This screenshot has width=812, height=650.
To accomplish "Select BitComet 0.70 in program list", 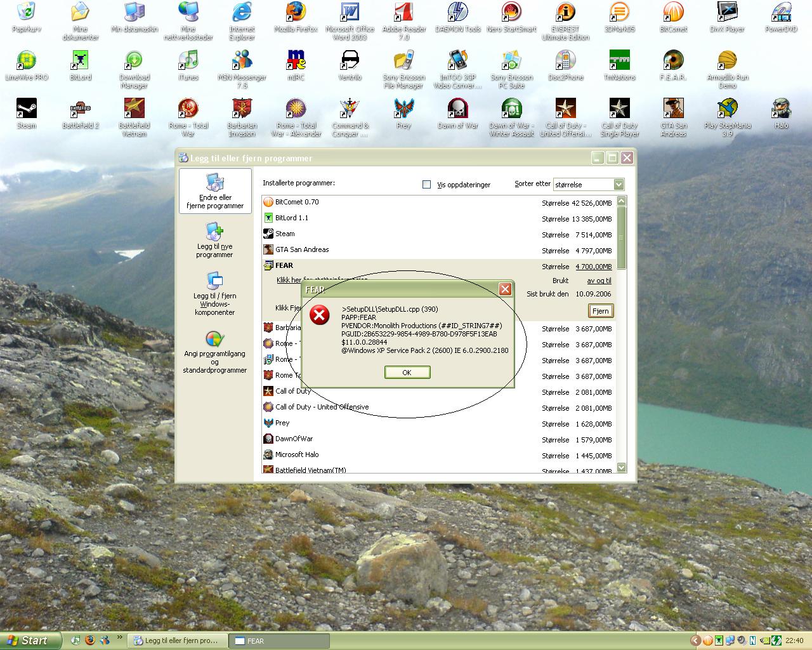I will [438, 202].
